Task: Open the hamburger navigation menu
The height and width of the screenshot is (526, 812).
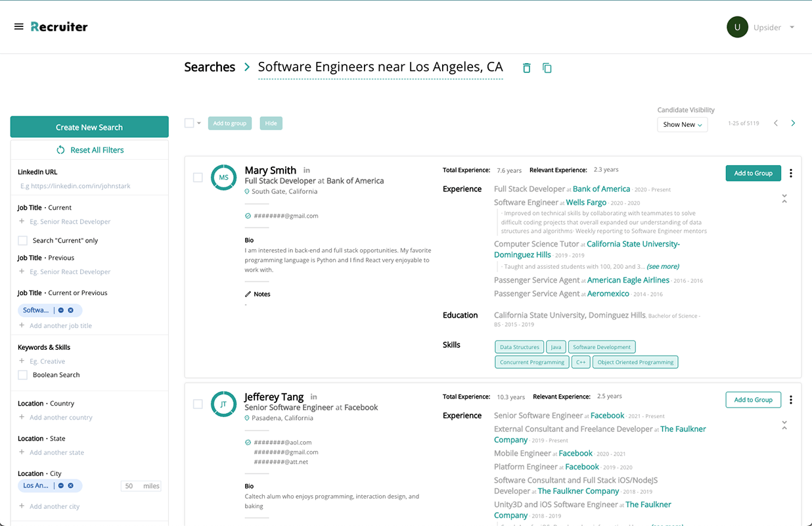Action: pyautogui.click(x=18, y=27)
